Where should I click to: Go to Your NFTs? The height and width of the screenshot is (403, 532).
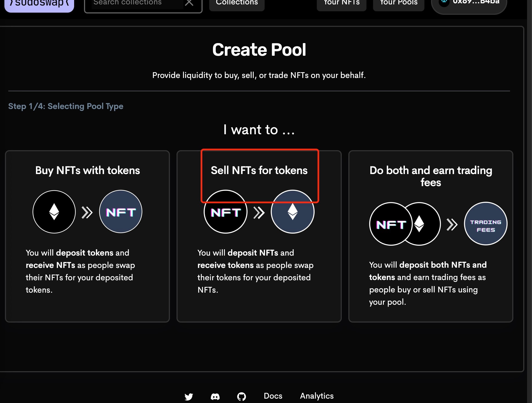coord(341,3)
